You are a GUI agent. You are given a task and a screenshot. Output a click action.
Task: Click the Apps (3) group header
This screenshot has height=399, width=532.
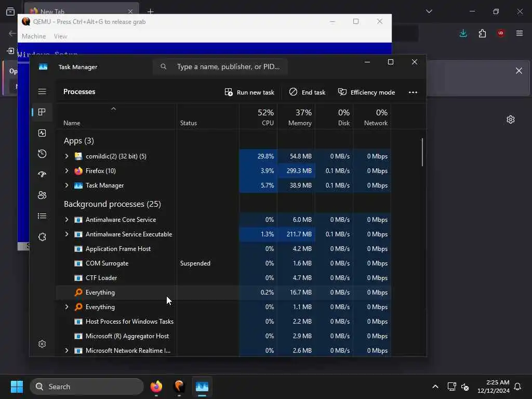(79, 141)
